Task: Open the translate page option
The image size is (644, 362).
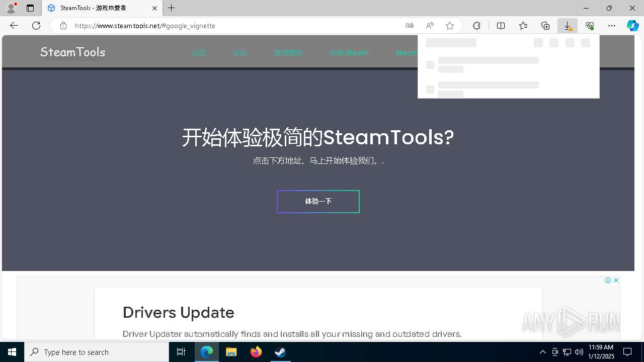Action: (x=410, y=26)
